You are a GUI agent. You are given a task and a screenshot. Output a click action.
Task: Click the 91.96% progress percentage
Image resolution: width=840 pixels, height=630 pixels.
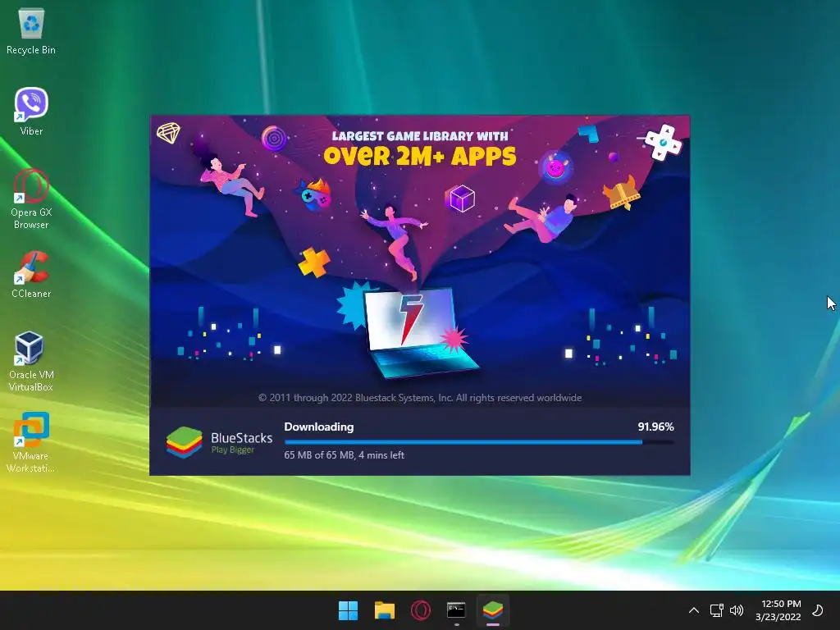point(655,427)
